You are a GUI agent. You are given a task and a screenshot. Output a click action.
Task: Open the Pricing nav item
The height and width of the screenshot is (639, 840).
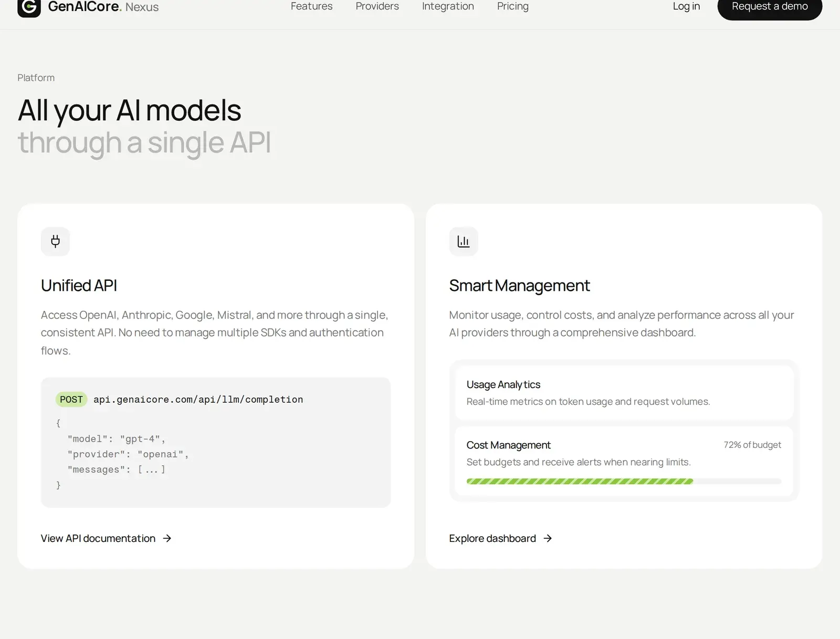pos(513,6)
